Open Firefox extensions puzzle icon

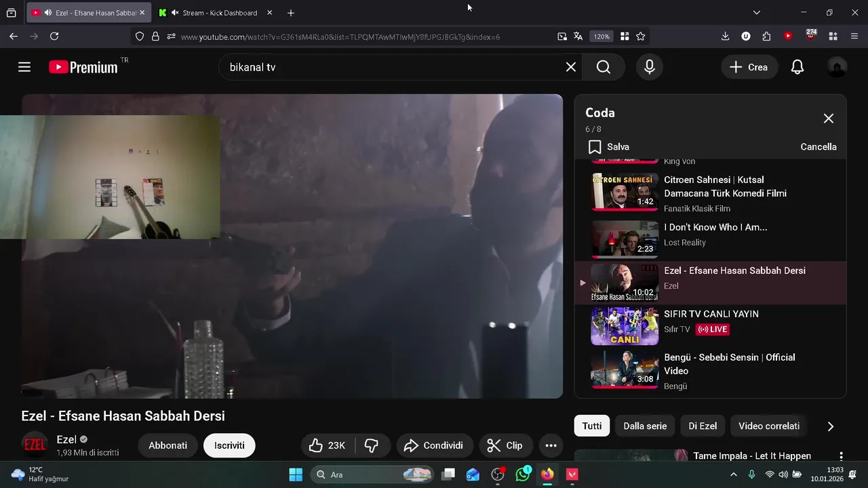pyautogui.click(x=767, y=37)
